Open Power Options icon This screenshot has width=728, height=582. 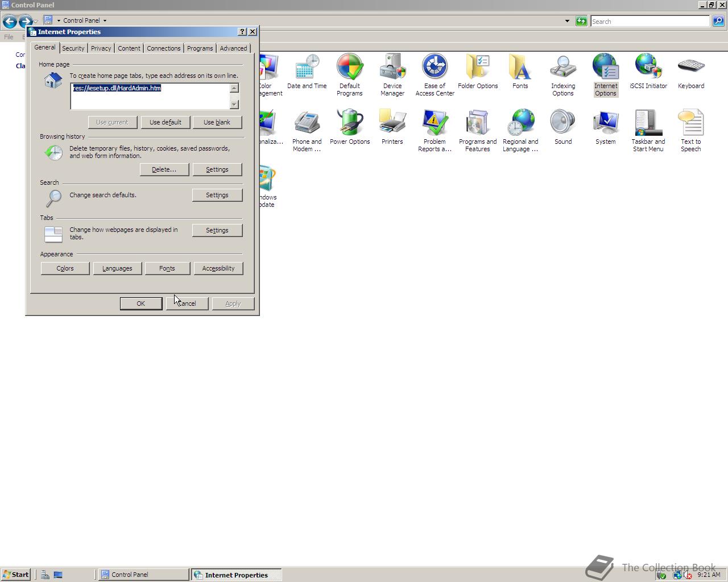pos(350,127)
